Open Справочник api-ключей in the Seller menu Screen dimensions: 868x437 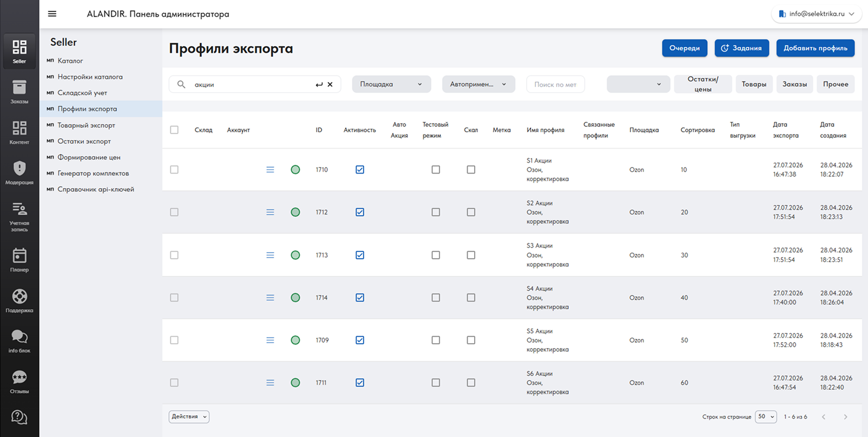click(x=96, y=189)
